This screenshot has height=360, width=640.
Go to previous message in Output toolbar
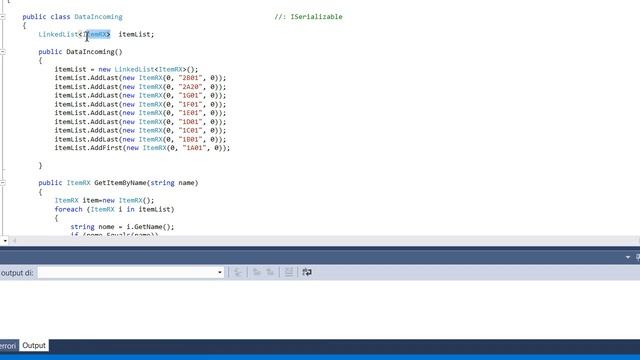pyautogui.click(x=257, y=272)
